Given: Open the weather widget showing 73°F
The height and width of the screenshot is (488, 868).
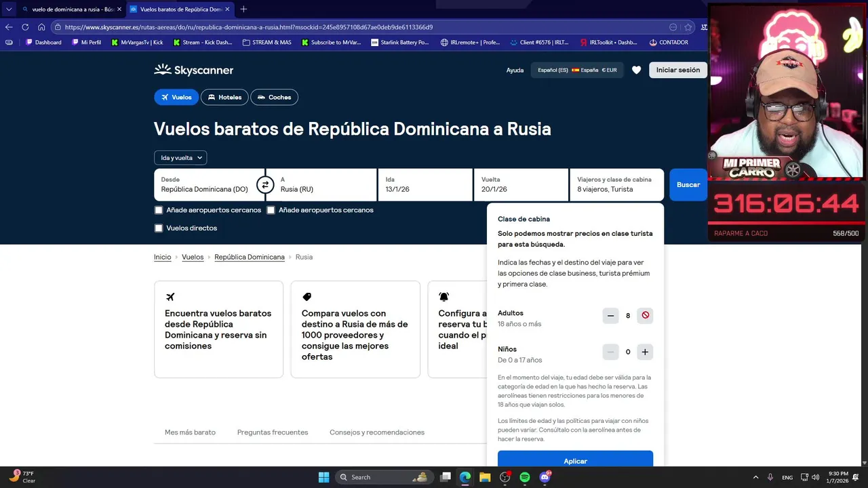Looking at the screenshot, I should click(22, 476).
